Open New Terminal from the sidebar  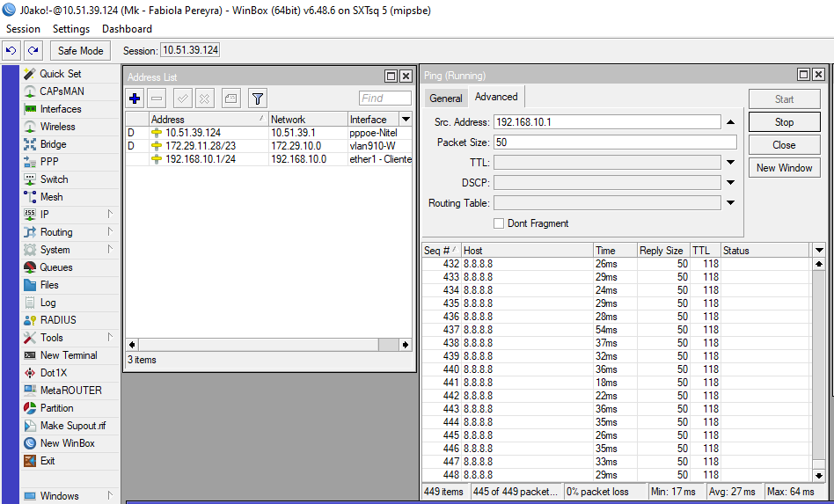pyautogui.click(x=69, y=355)
